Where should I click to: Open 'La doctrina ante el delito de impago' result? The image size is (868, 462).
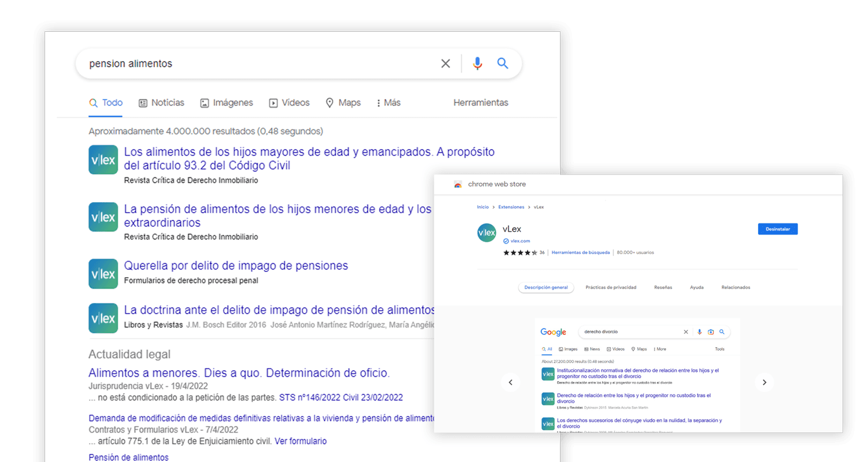pyautogui.click(x=279, y=310)
